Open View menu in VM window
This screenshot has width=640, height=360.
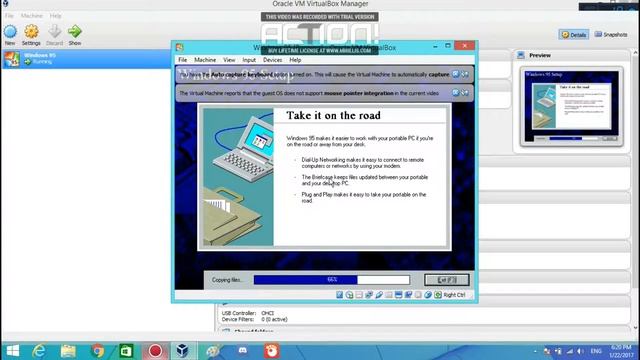(x=229, y=60)
